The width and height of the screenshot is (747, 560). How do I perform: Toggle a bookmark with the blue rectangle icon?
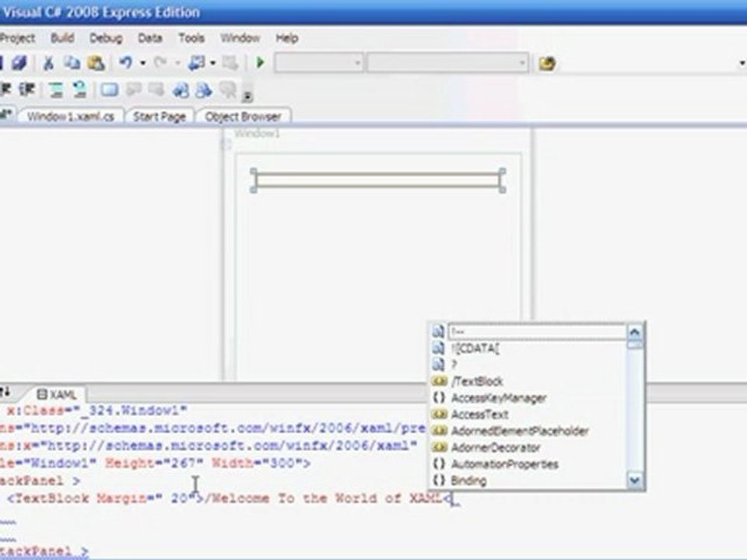[110, 89]
